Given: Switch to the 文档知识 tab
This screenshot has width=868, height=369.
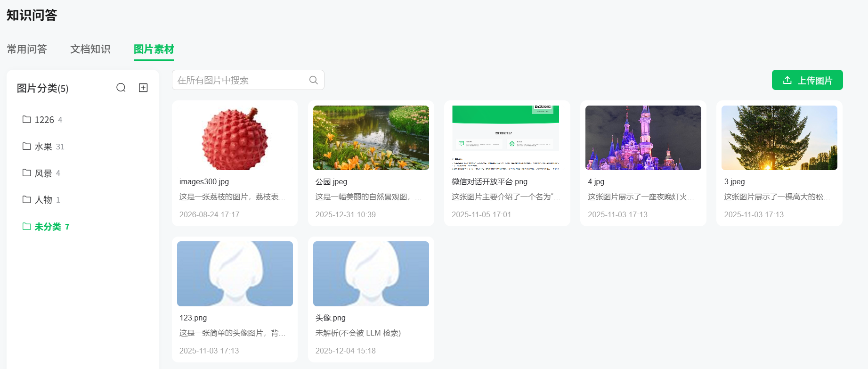Looking at the screenshot, I should click(x=90, y=49).
